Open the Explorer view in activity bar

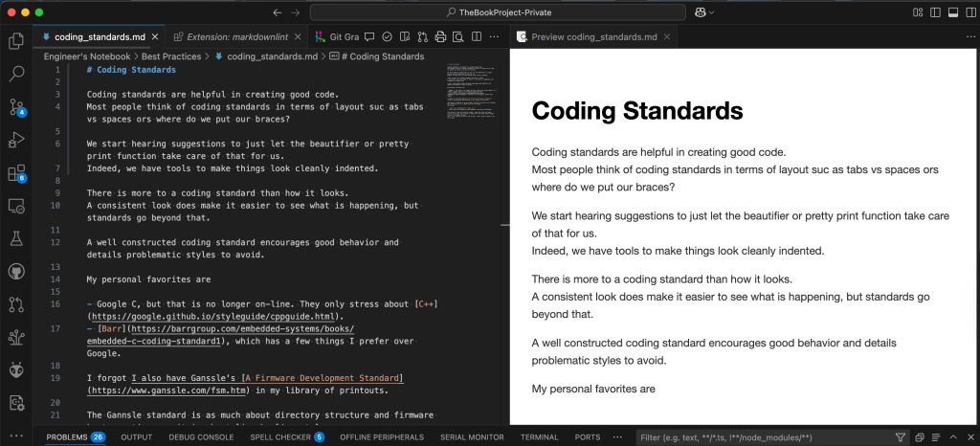(16, 40)
